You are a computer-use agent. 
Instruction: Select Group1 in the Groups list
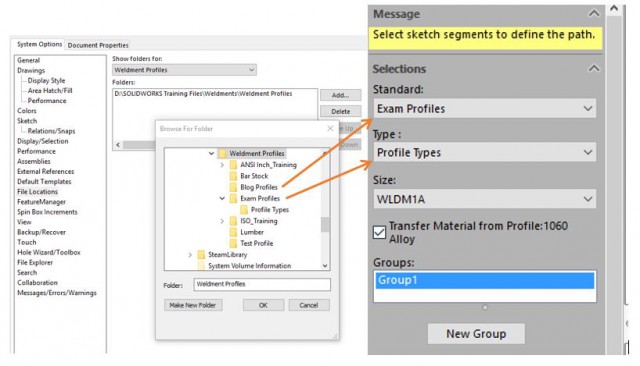[484, 281]
